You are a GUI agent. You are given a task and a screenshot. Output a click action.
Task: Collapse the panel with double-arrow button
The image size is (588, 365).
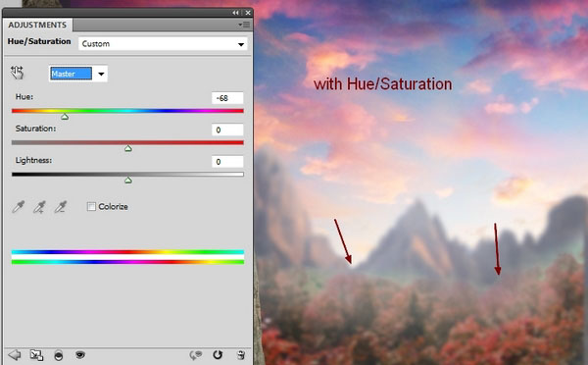(235, 13)
